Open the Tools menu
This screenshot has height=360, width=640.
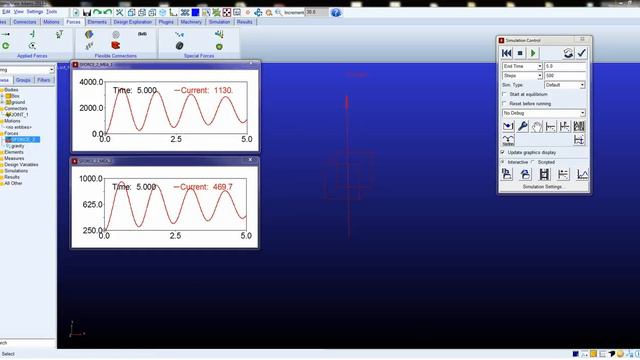[x=51, y=12]
